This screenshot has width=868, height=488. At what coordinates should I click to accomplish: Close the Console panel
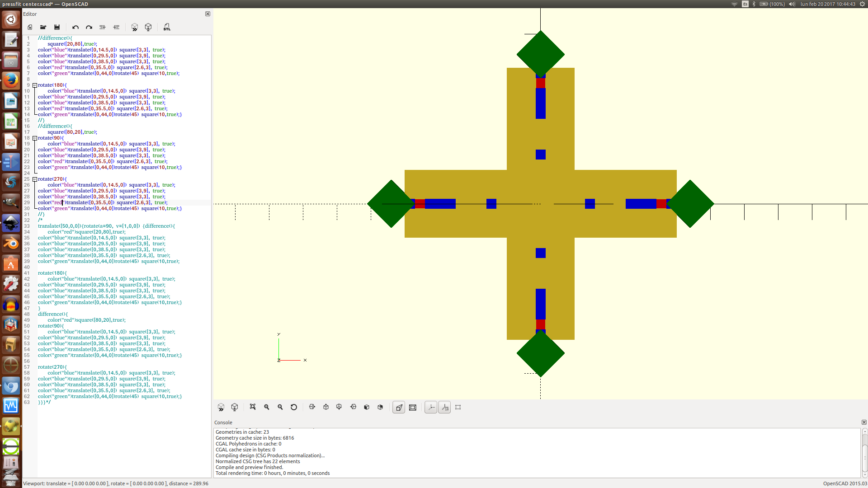(864, 422)
